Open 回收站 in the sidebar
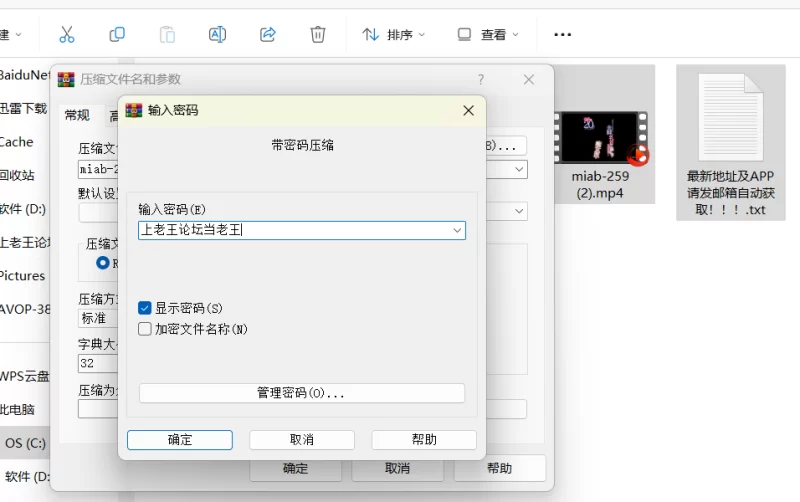This screenshot has height=502, width=800. [x=17, y=175]
